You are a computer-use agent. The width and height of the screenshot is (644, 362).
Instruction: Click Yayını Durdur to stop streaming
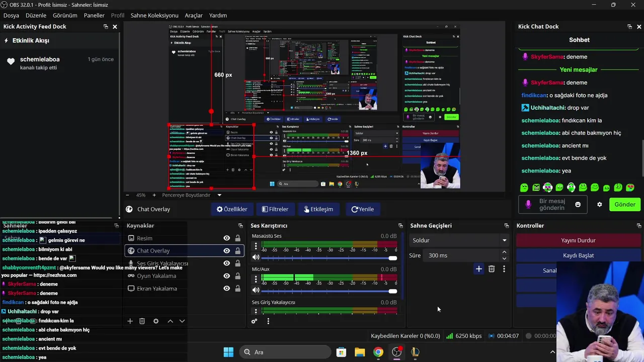[578, 240]
